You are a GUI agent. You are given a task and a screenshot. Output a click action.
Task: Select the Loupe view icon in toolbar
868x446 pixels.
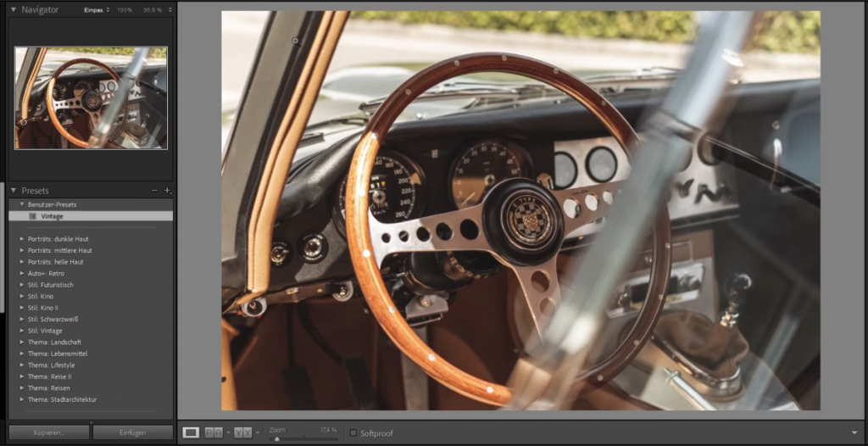pyautogui.click(x=191, y=432)
